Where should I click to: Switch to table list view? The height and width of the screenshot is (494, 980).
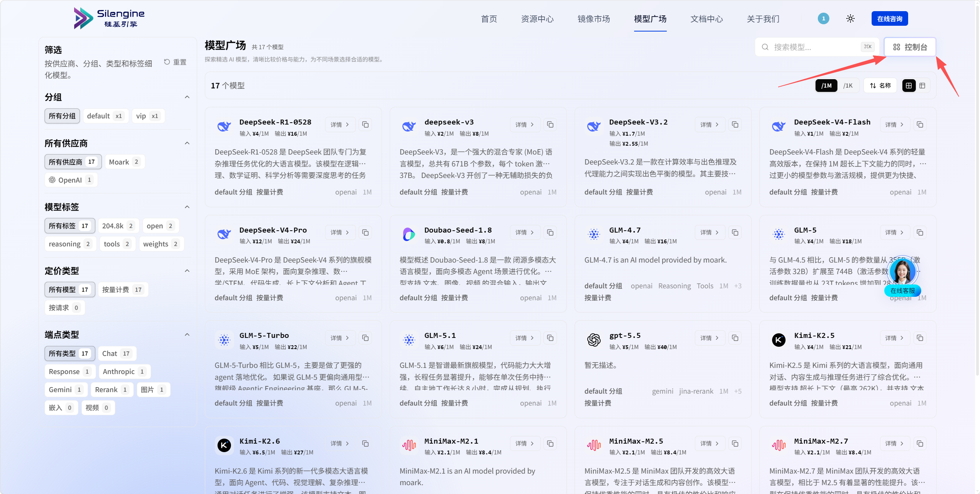pos(922,85)
